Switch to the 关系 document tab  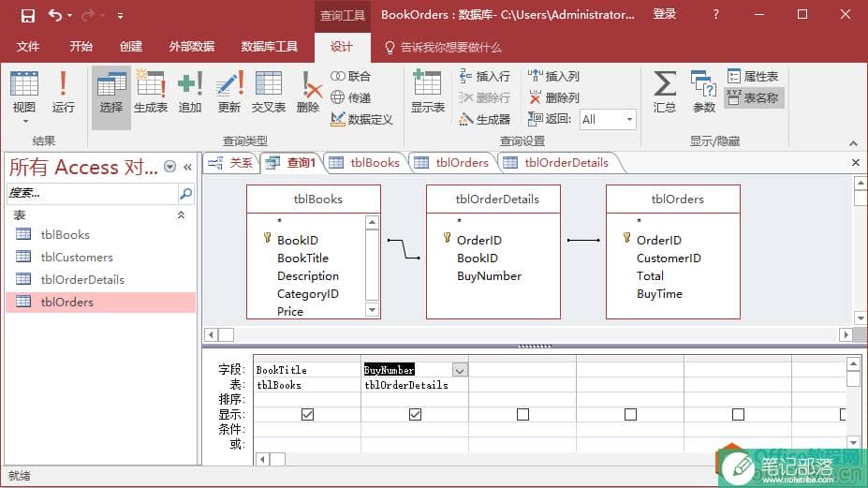(x=231, y=163)
